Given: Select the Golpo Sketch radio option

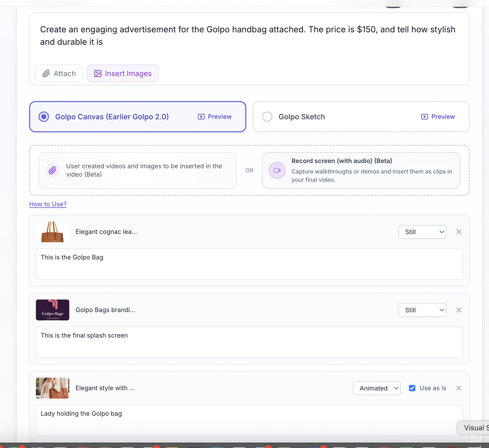Looking at the screenshot, I should 267,117.
